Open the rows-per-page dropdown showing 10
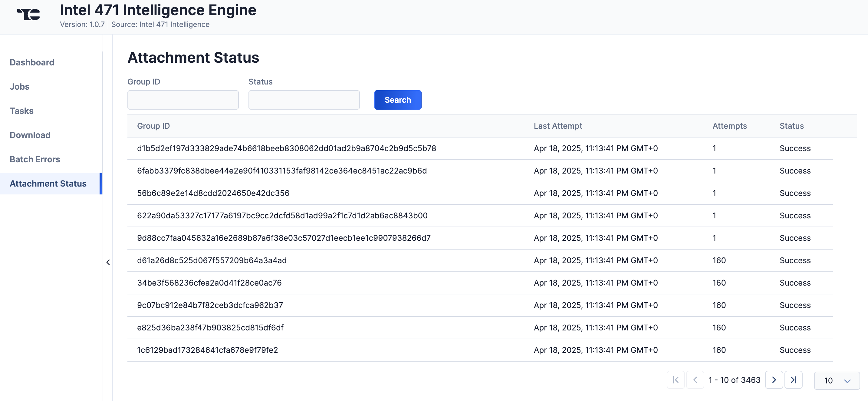The height and width of the screenshot is (401, 868). pos(836,380)
